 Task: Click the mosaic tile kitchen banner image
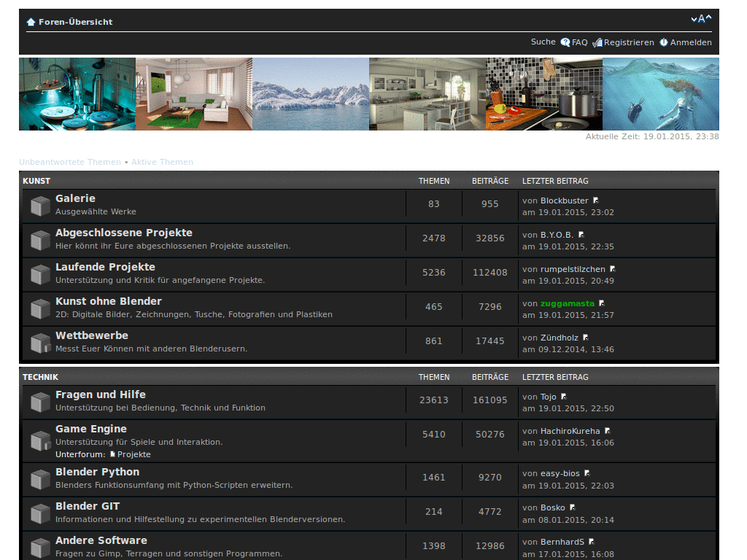(x=544, y=94)
